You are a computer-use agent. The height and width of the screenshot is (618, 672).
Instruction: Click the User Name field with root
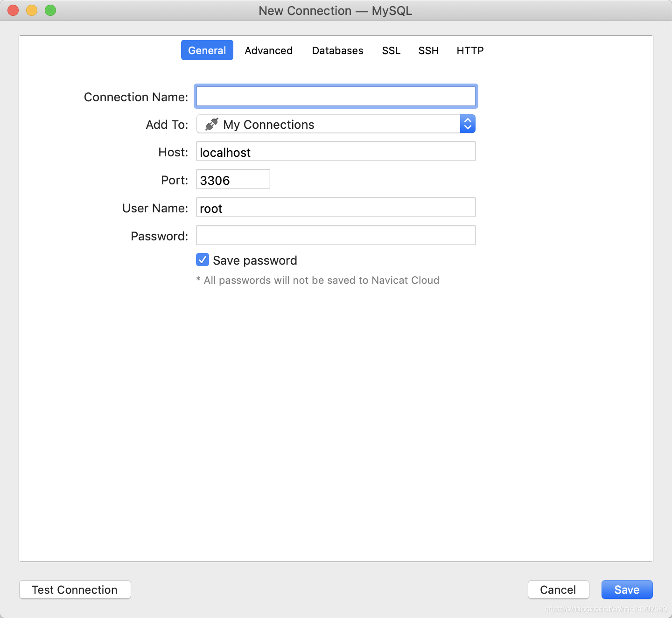click(336, 208)
